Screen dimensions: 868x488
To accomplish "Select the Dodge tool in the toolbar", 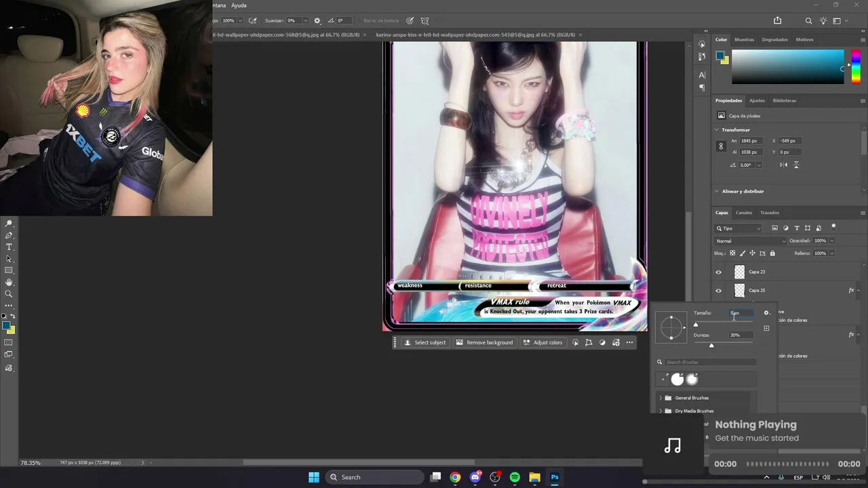I will (x=9, y=223).
